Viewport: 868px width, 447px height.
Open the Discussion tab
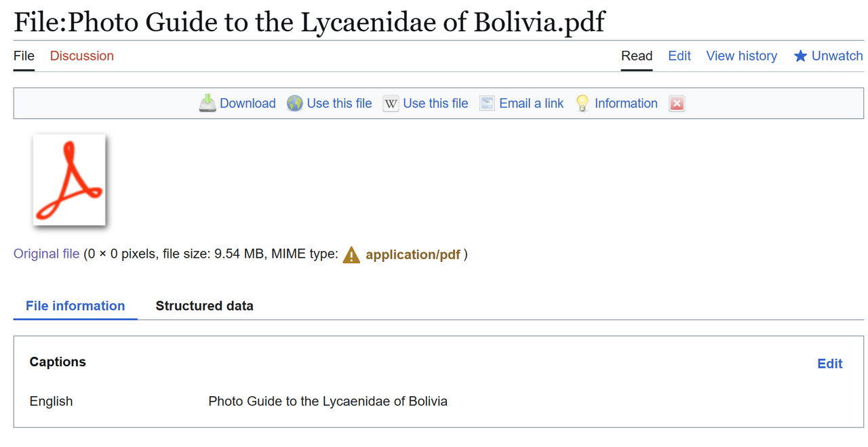tap(82, 56)
